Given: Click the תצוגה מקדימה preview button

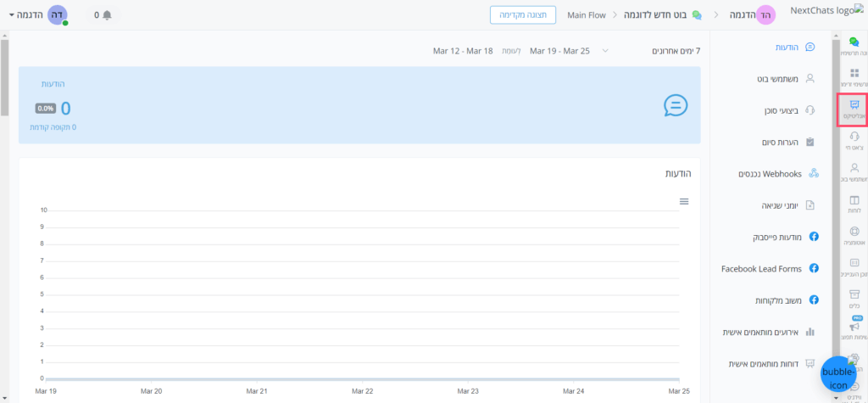Looking at the screenshot, I should tap(523, 15).
